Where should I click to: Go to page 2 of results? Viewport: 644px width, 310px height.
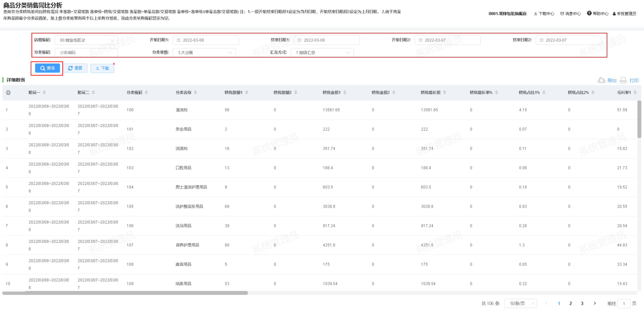pos(570,303)
